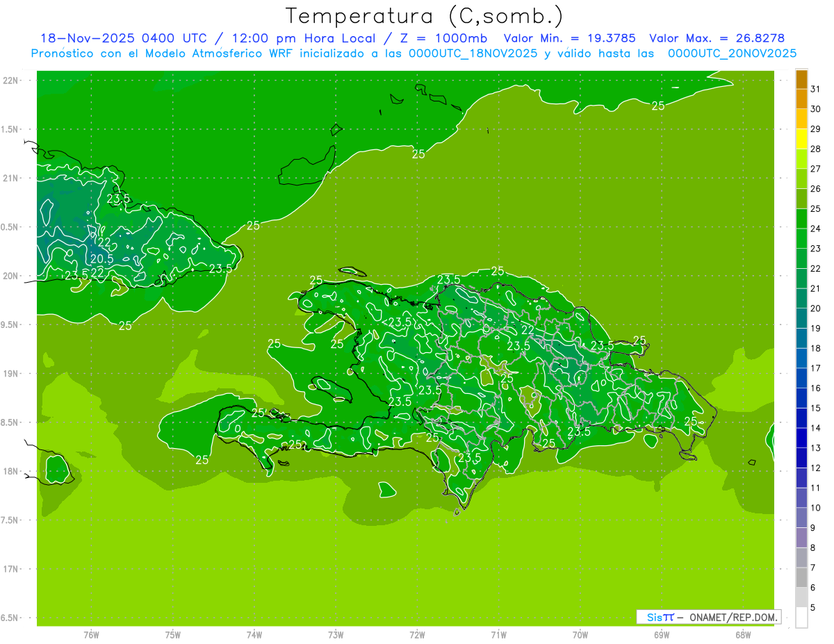Pick the yellow swatch between 28 and 29

point(801,139)
